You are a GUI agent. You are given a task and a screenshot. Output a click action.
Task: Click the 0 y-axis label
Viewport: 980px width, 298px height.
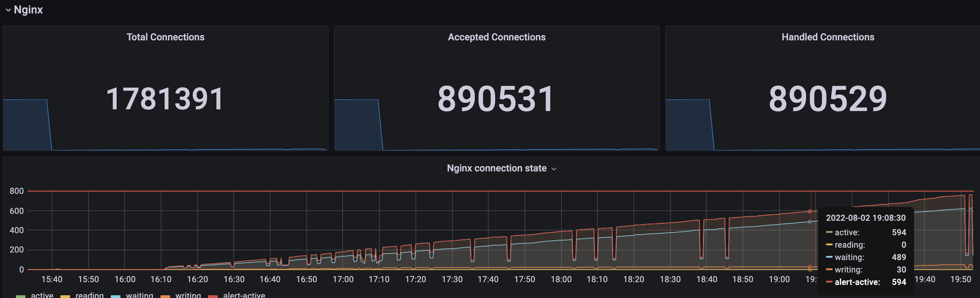(x=21, y=269)
